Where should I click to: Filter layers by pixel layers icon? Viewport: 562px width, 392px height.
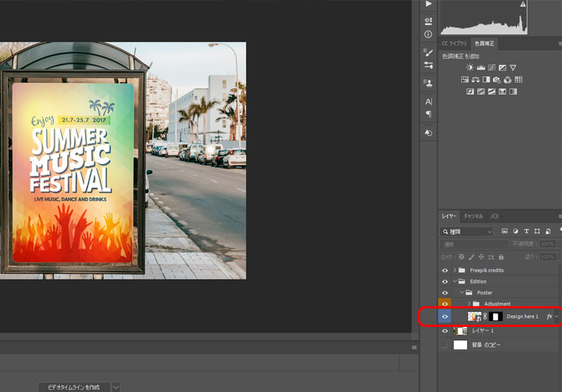[504, 232]
